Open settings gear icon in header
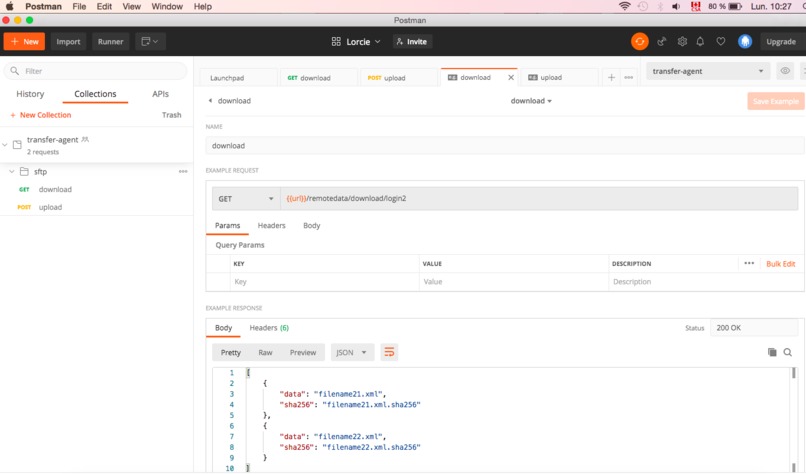The height and width of the screenshot is (474, 806). pos(682,42)
